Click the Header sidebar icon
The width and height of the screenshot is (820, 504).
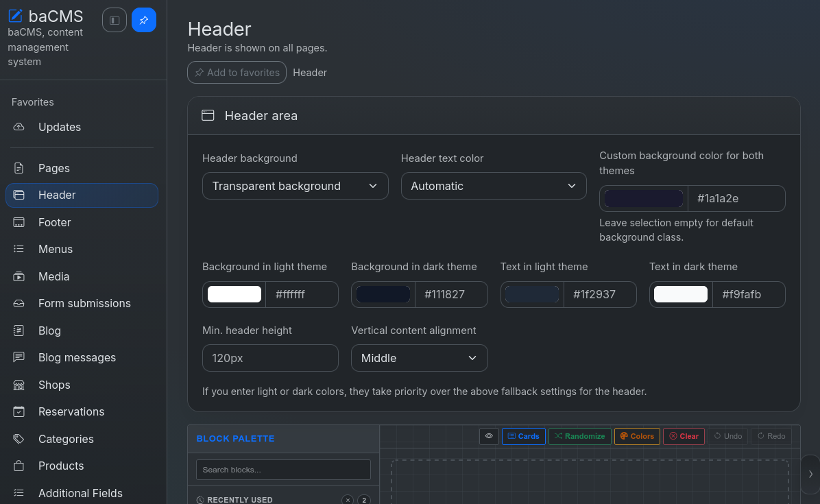19,195
